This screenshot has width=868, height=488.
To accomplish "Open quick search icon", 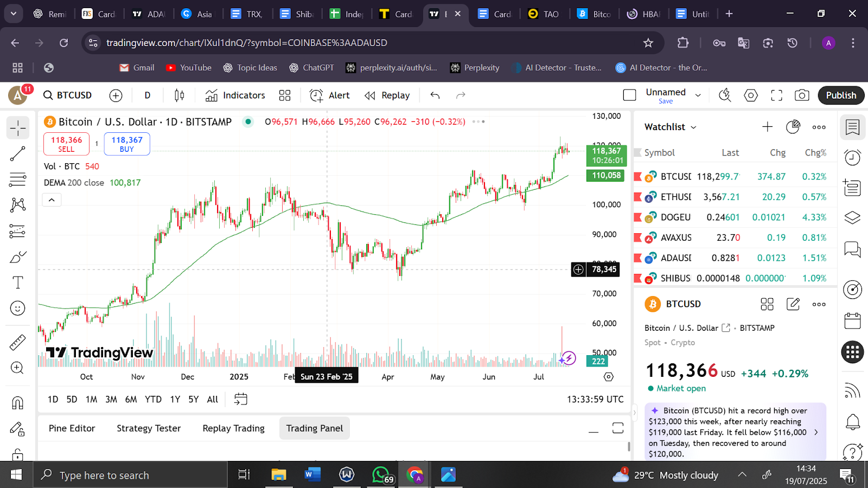I will [725, 95].
